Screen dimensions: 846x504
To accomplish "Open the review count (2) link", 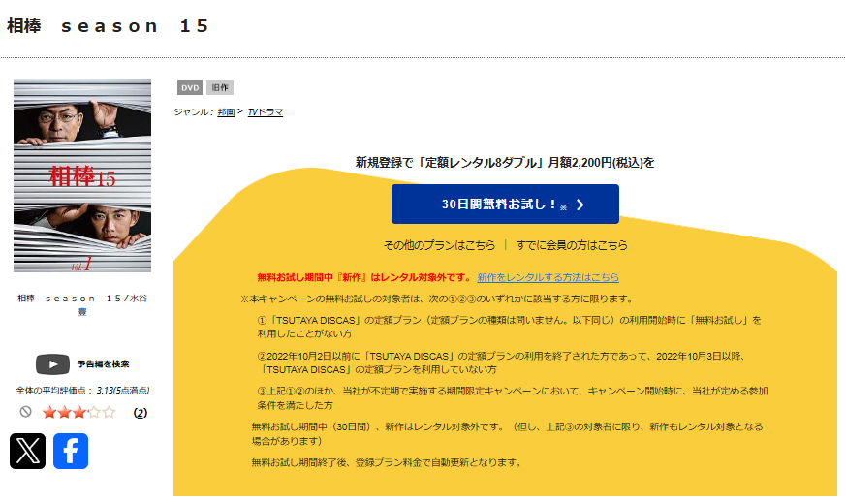I will [x=141, y=413].
